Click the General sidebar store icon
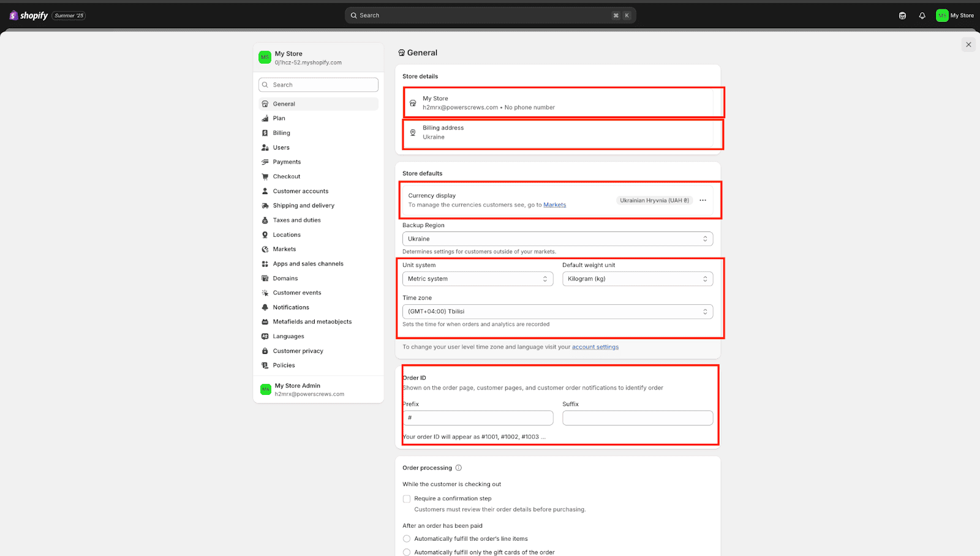 click(x=265, y=104)
